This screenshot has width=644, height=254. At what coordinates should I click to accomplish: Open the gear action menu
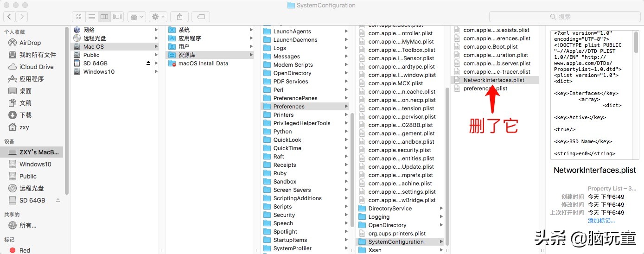pyautogui.click(x=158, y=17)
